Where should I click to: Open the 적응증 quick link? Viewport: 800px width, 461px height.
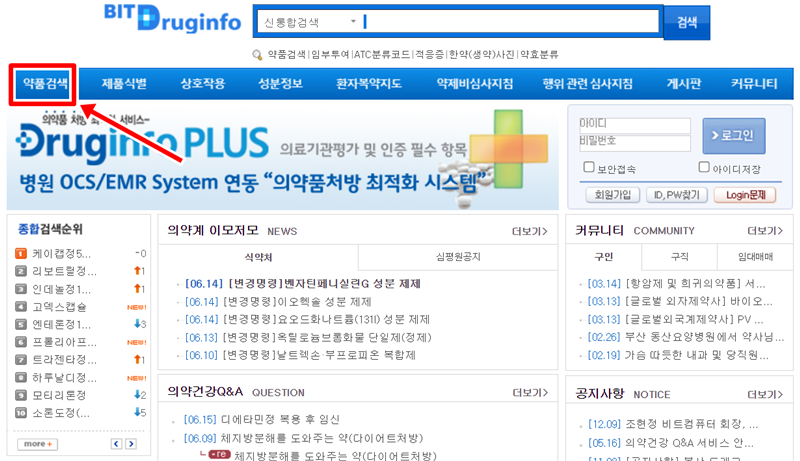(430, 55)
